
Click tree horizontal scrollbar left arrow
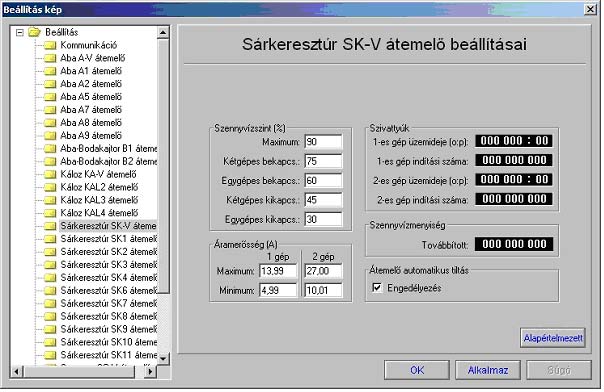17,372
